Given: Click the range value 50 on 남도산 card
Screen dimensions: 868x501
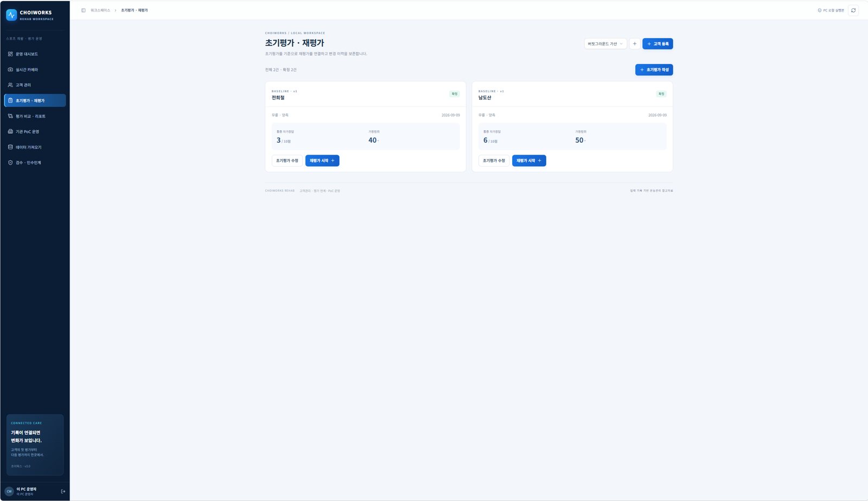Looking at the screenshot, I should [x=579, y=140].
